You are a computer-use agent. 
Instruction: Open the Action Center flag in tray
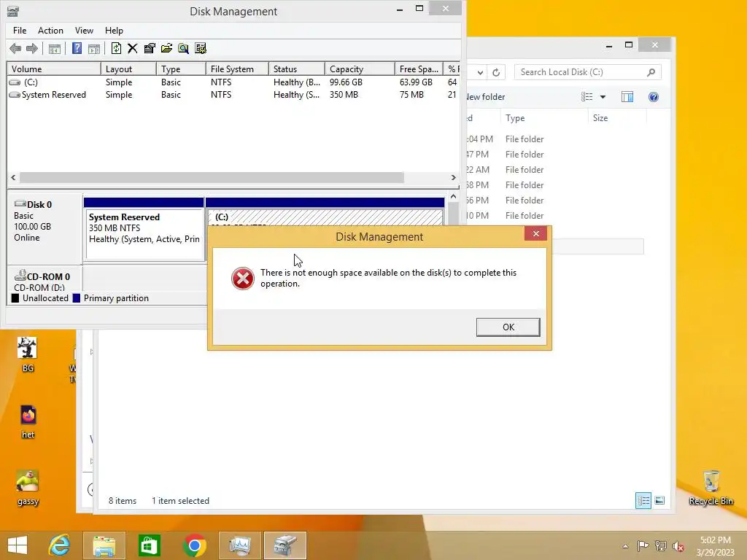coord(643,545)
